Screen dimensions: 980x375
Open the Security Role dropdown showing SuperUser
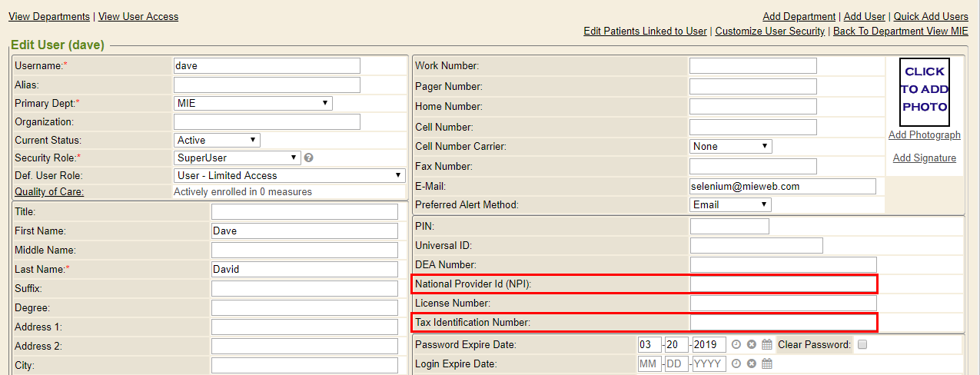[x=237, y=158]
